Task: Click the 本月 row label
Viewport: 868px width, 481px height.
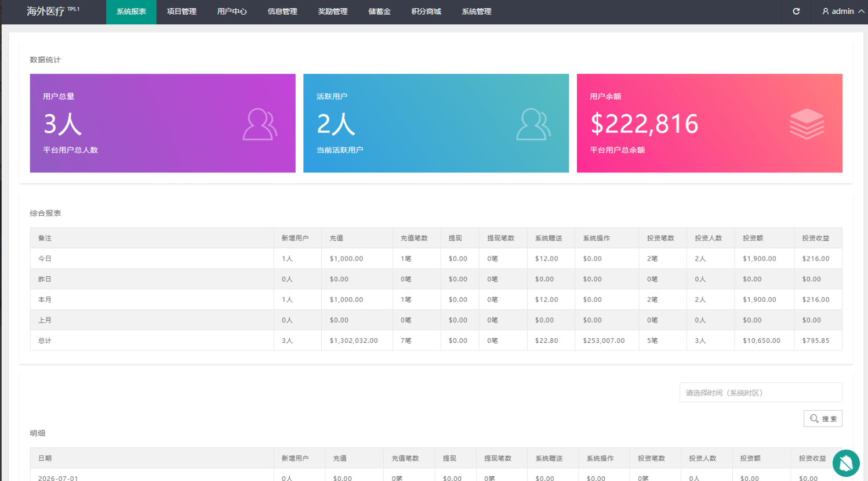Action: click(x=45, y=299)
